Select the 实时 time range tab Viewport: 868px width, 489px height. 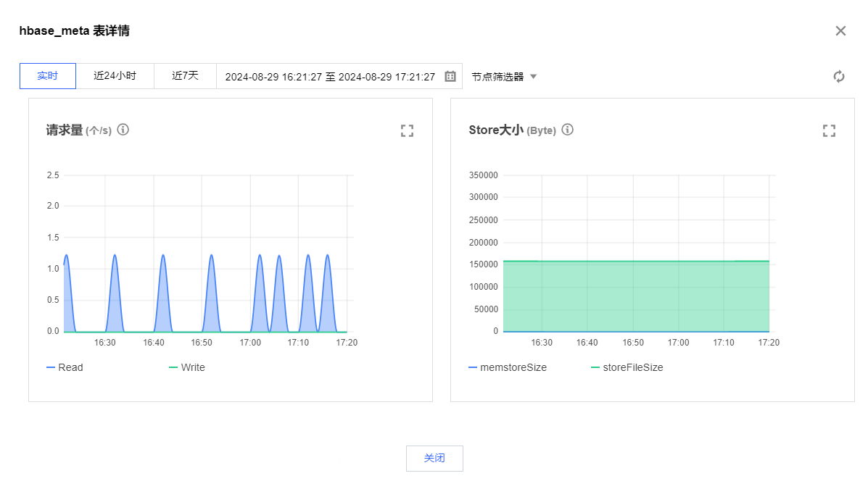coord(48,76)
